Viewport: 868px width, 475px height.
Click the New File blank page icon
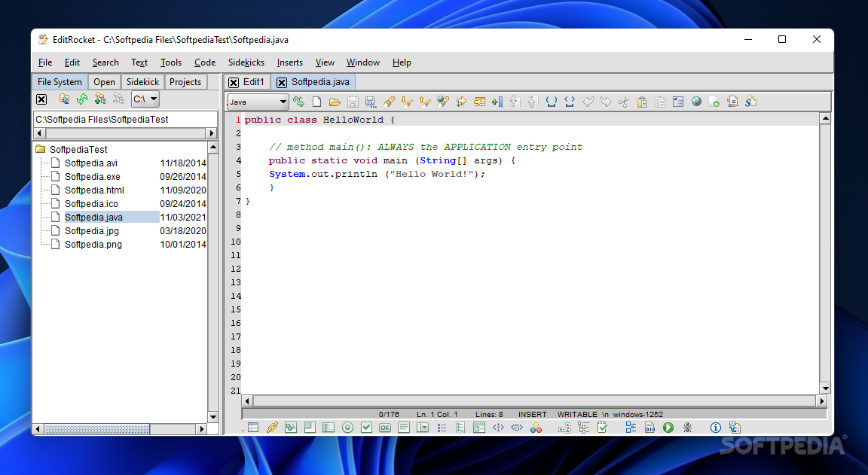click(x=316, y=102)
